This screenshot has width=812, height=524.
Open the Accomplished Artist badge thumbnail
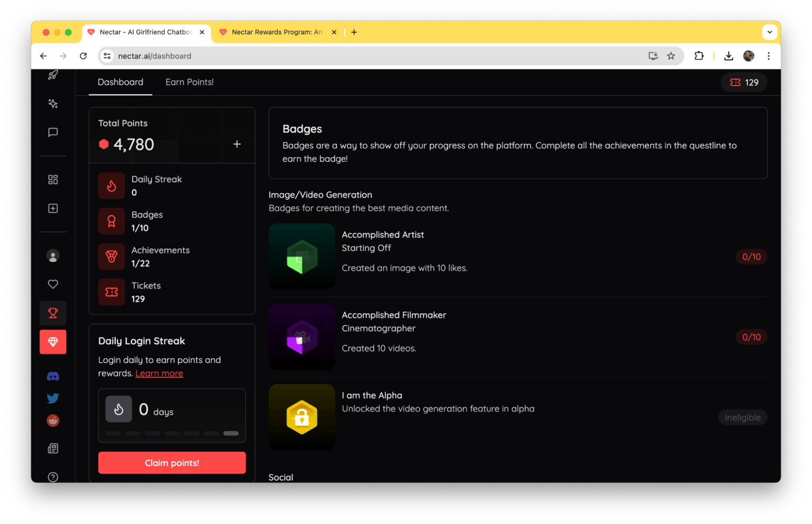coord(302,257)
